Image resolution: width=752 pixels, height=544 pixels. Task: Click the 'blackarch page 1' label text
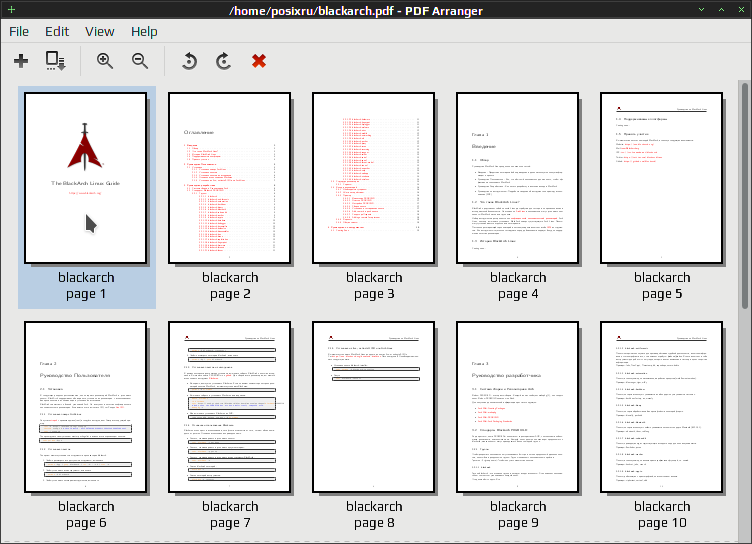pos(86,286)
